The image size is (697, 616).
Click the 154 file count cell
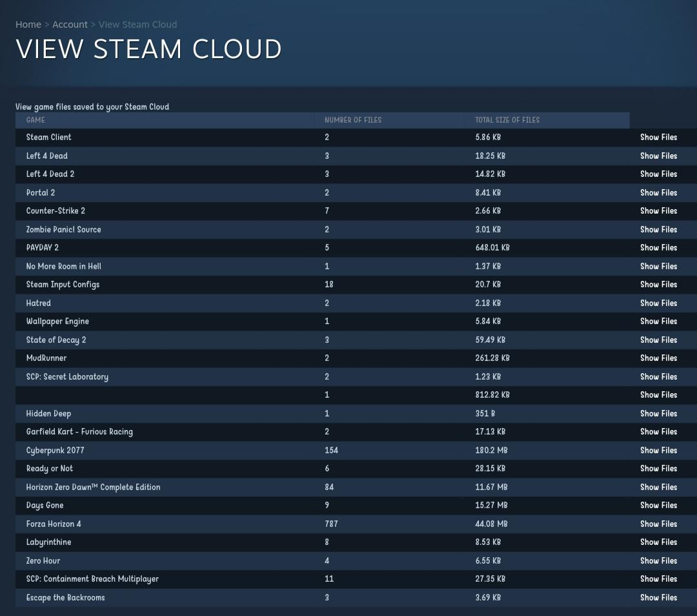331,451
